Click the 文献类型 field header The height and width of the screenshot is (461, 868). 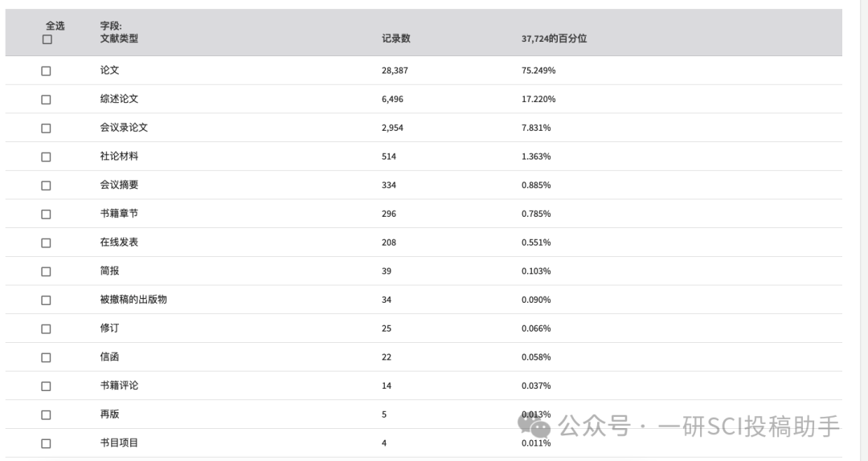[x=119, y=39]
